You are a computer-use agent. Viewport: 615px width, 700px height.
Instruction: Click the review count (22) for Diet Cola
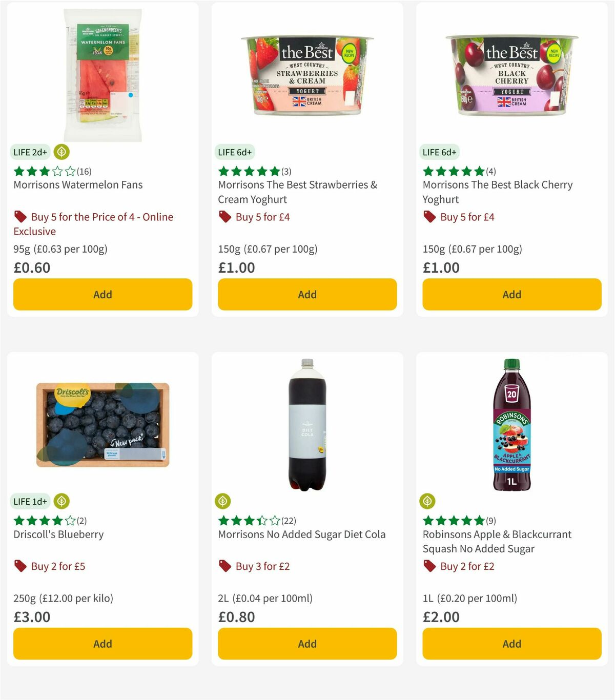pos(289,520)
